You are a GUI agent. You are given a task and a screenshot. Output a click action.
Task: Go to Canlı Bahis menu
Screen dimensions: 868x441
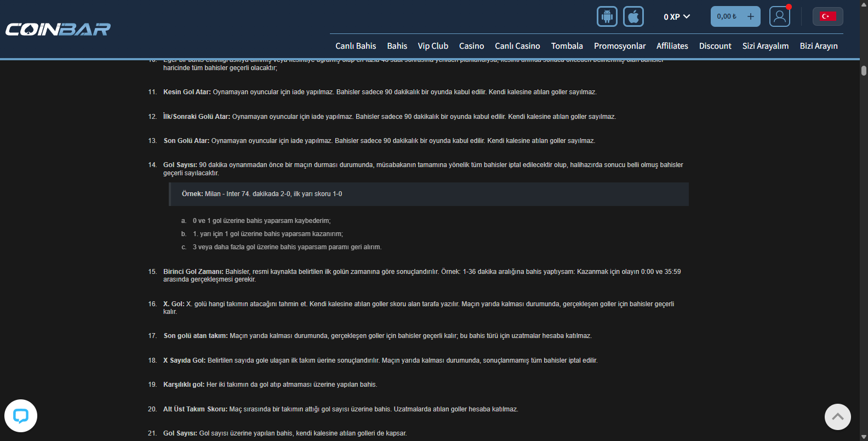click(356, 46)
